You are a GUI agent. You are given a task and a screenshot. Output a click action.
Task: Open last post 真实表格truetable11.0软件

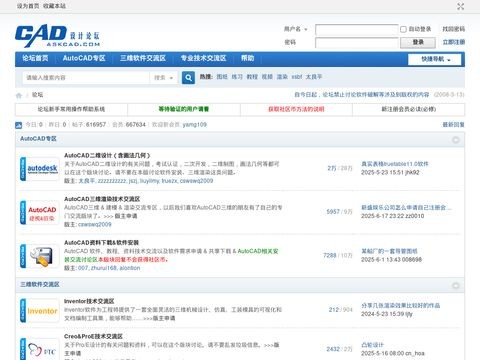coord(395,164)
